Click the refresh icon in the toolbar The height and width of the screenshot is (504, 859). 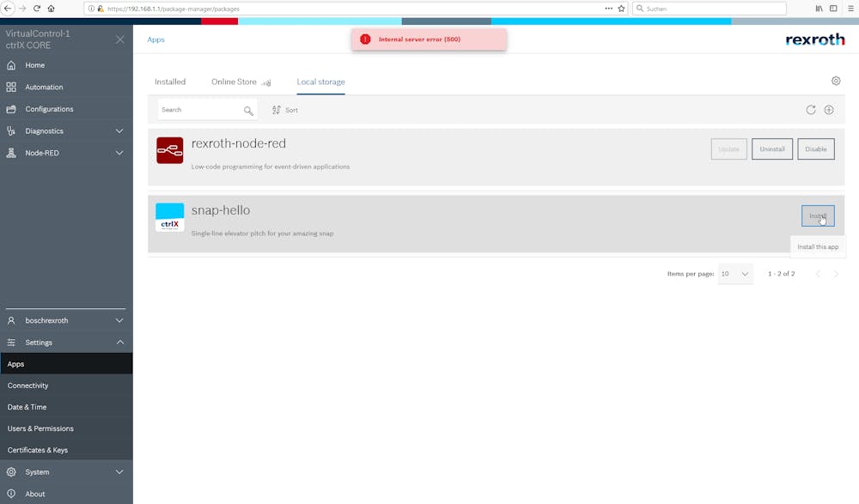tap(811, 110)
